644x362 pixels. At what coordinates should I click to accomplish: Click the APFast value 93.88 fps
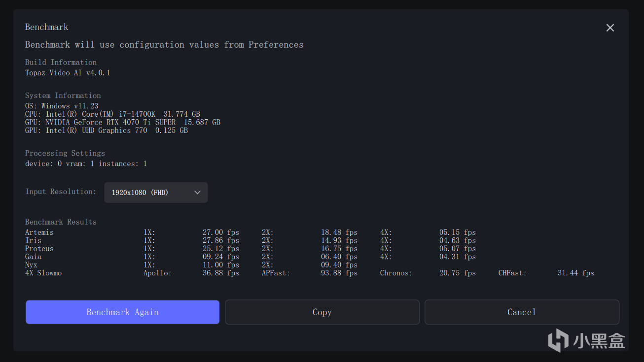pos(339,273)
